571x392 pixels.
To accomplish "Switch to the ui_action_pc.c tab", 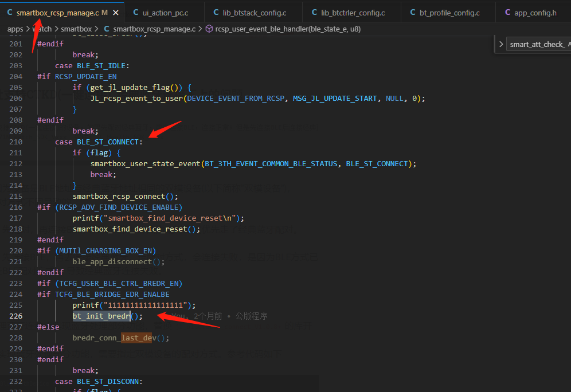I will point(165,13).
